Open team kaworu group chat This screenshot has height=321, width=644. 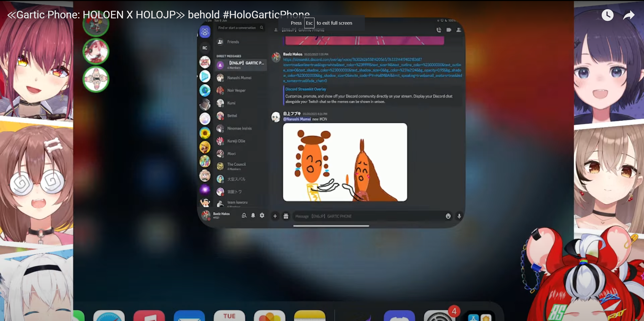[x=241, y=203]
